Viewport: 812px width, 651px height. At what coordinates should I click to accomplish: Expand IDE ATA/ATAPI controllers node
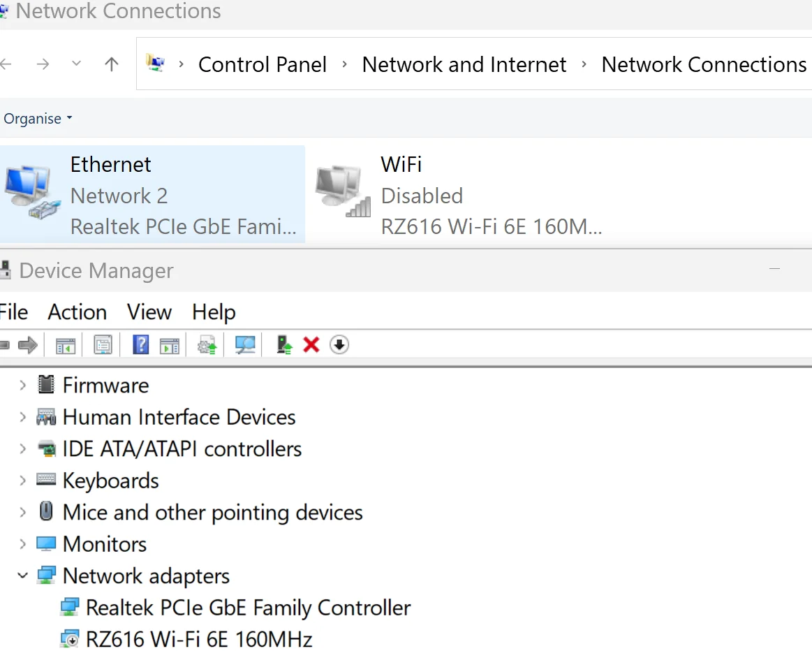click(x=22, y=448)
